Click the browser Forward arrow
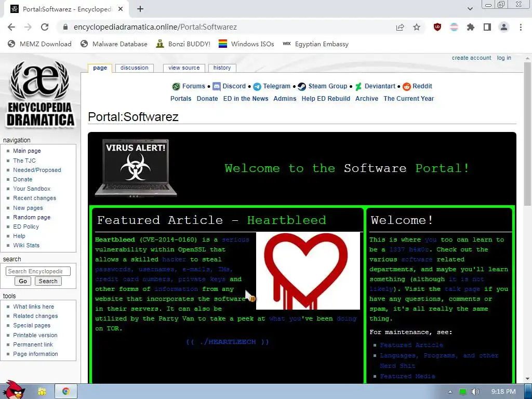 tap(28, 27)
